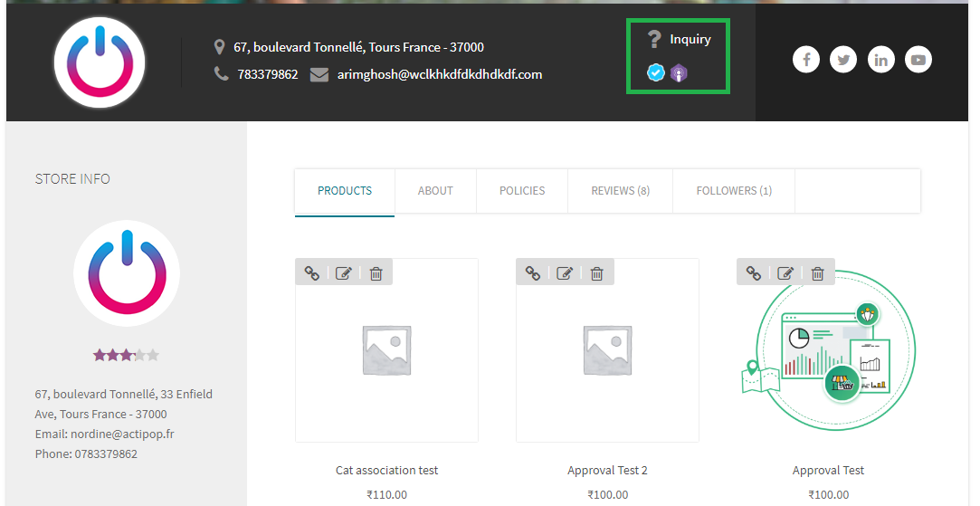
Task: Delete the Approval Test 2 product
Action: click(x=597, y=273)
